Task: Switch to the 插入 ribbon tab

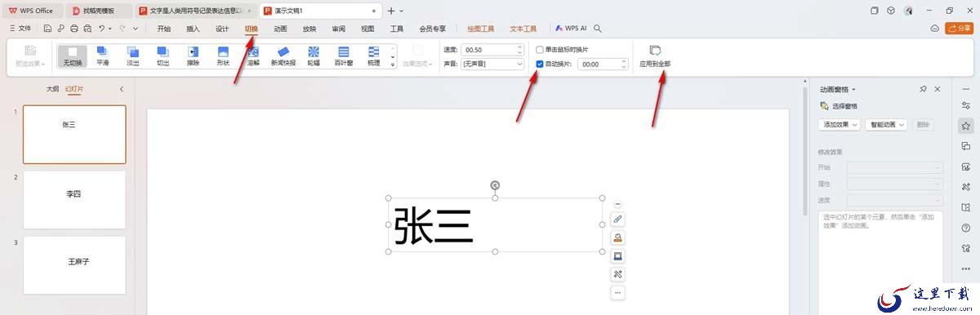Action: click(x=193, y=28)
